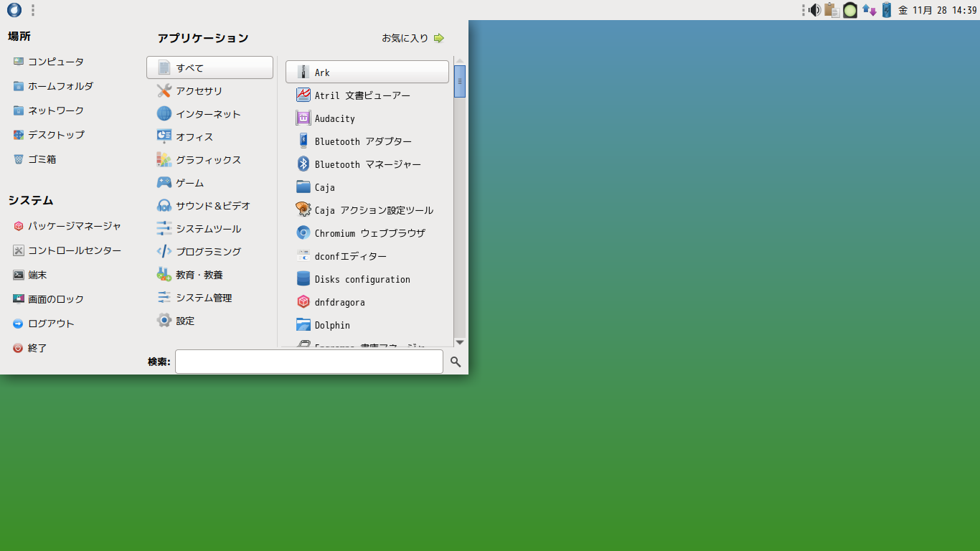Show the インターネット category
Viewport: 980px width, 551px height.
coord(209,114)
